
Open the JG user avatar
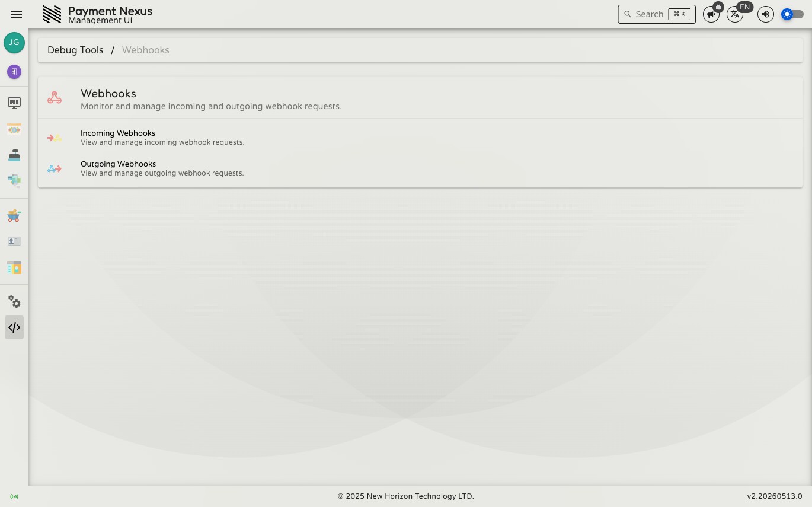pos(14,43)
